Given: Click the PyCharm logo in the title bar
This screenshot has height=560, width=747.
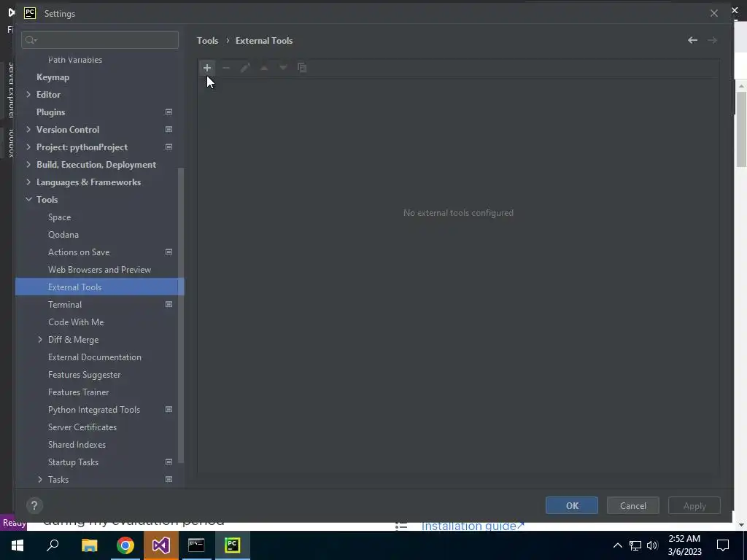Looking at the screenshot, I should (x=30, y=13).
